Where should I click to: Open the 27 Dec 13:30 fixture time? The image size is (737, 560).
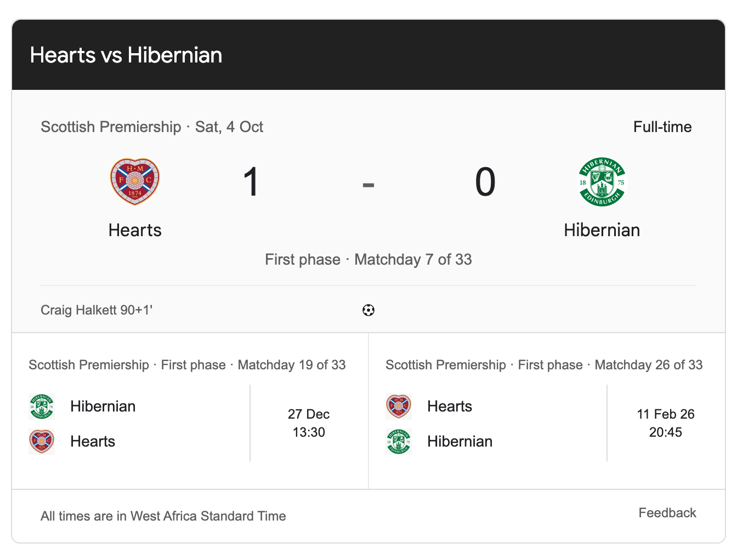click(309, 423)
